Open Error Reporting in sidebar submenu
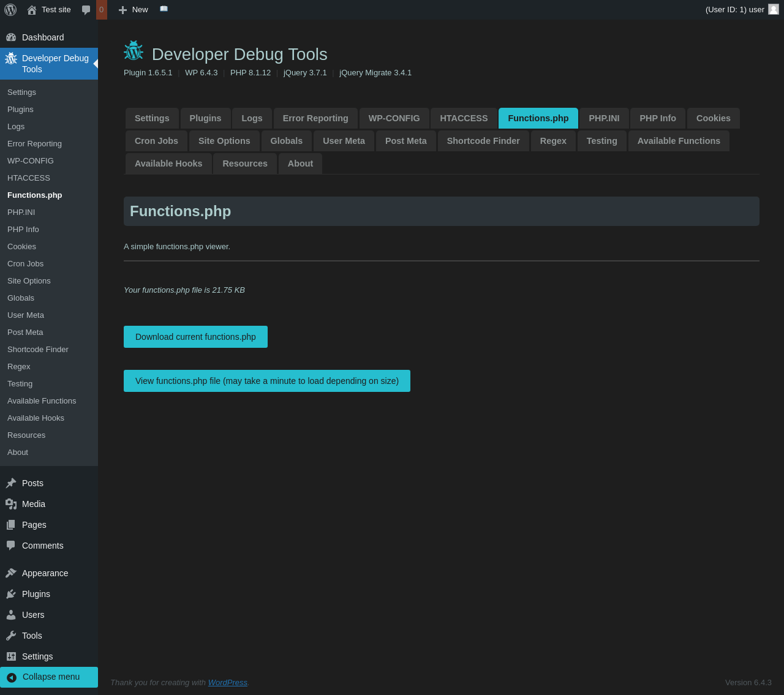 point(34,144)
